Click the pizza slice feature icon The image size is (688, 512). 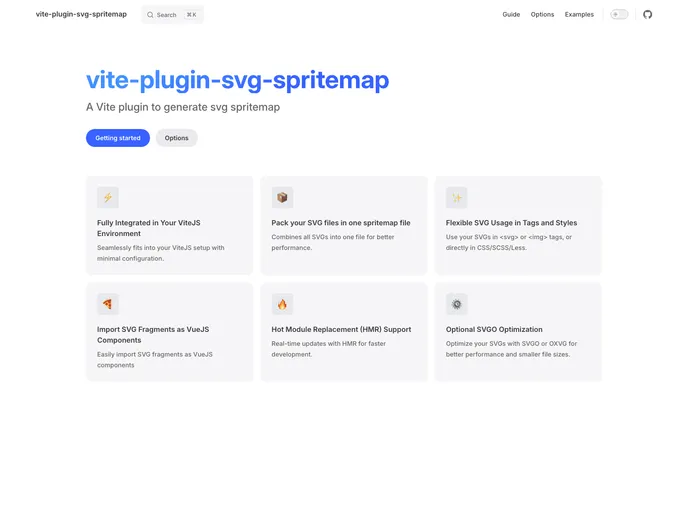108,304
